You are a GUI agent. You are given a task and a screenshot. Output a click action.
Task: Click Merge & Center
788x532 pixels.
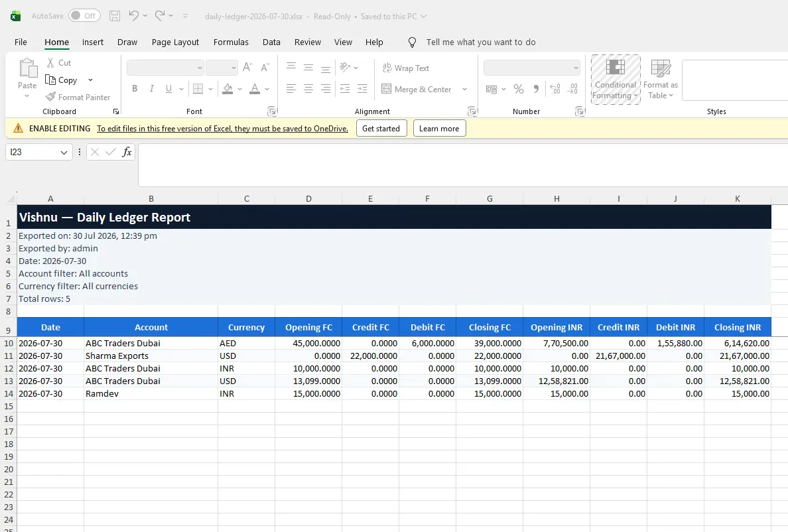[x=417, y=89]
